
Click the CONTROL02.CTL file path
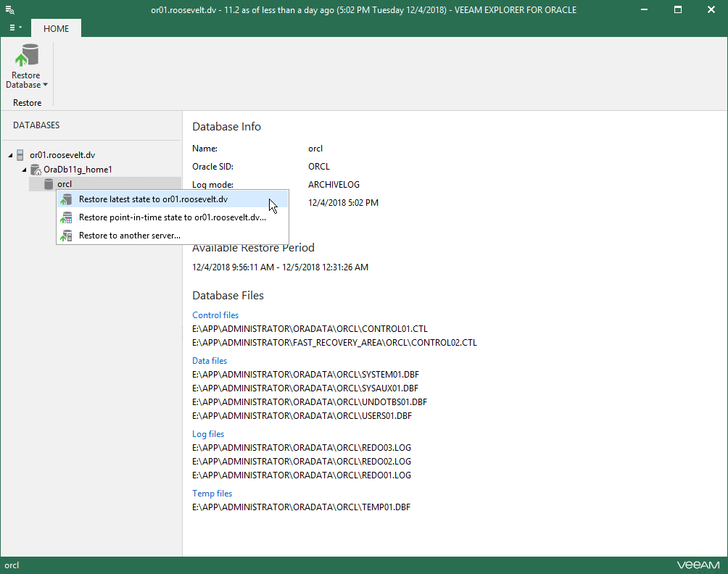[334, 343]
